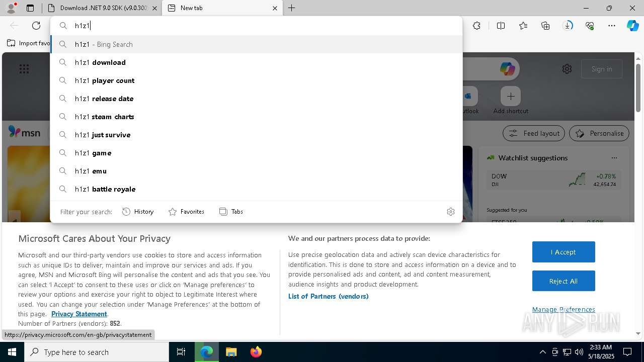Screen dimensions: 644x362
Task: Click the system clock showing 2:33 AM
Action: 601,352
